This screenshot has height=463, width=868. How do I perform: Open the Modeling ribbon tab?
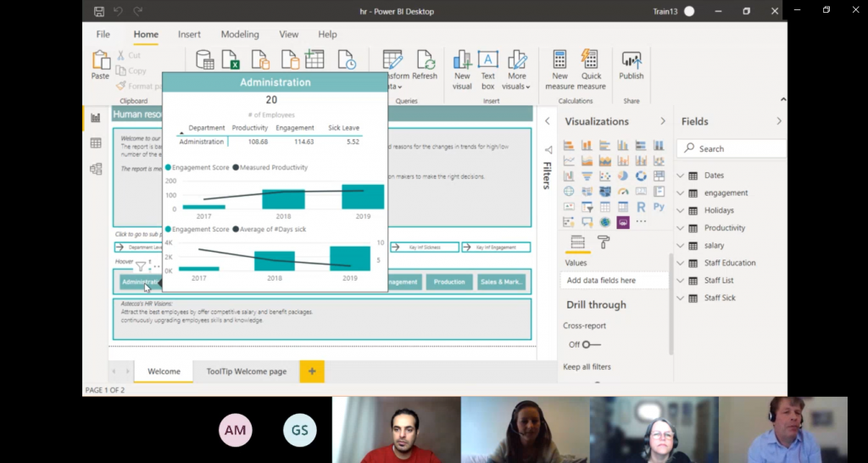(x=240, y=35)
